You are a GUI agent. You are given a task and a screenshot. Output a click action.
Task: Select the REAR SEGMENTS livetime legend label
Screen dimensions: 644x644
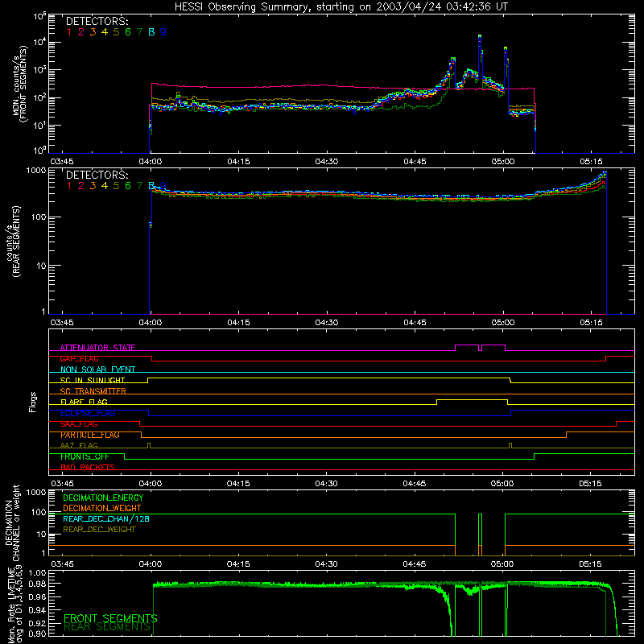[x=107, y=627]
